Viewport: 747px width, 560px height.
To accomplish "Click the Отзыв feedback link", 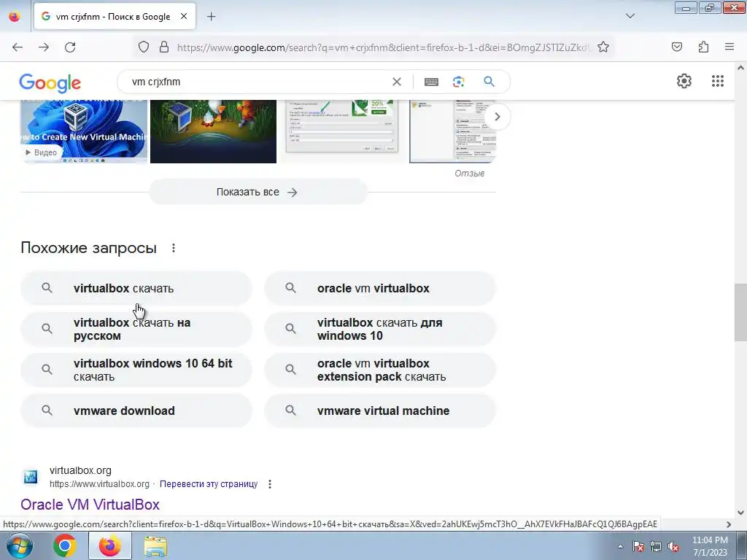I will [469, 174].
